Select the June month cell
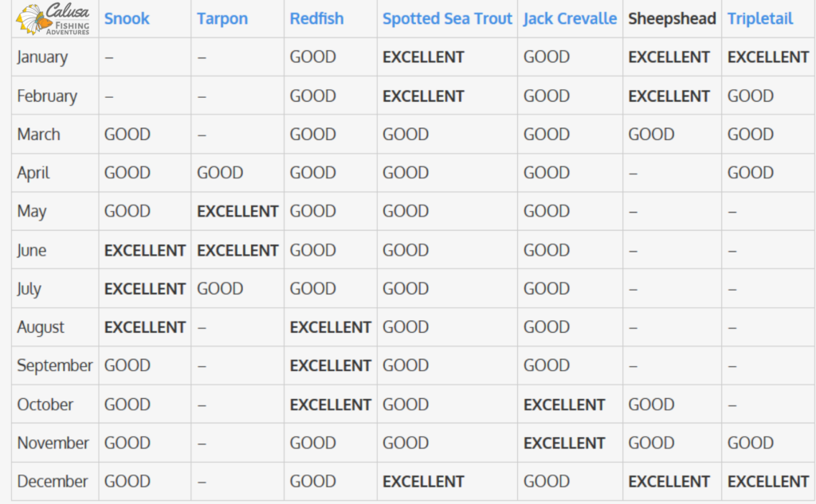This screenshot has width=816, height=504. click(x=32, y=250)
